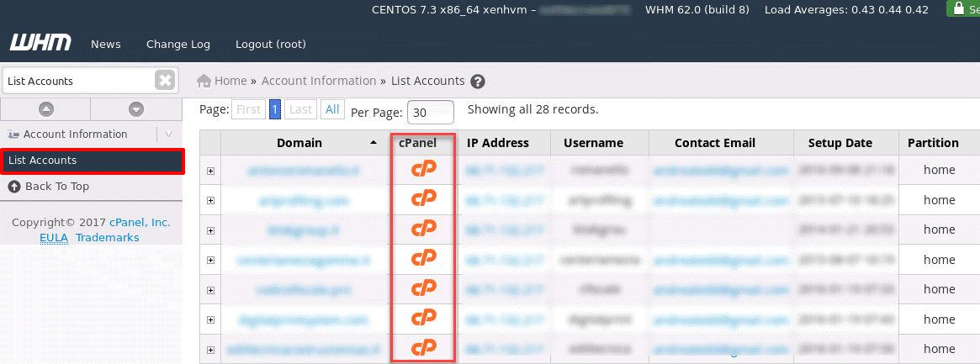Show All records via pagination

click(332, 110)
